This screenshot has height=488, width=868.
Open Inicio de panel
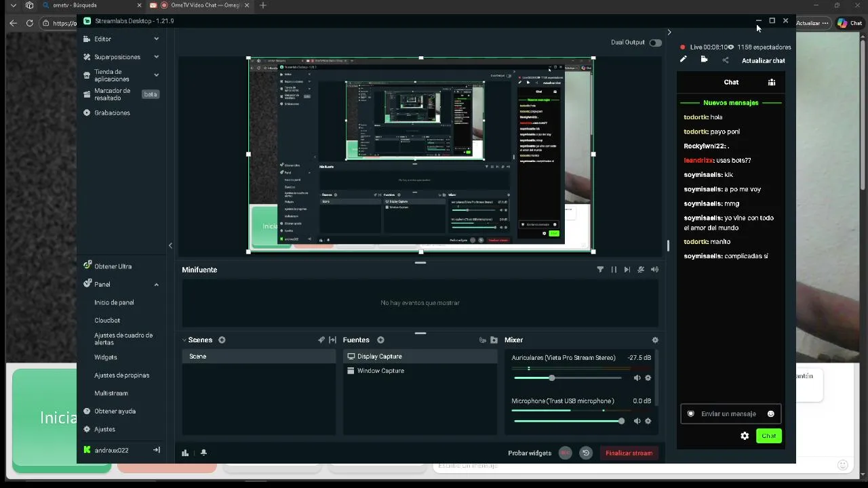(114, 302)
